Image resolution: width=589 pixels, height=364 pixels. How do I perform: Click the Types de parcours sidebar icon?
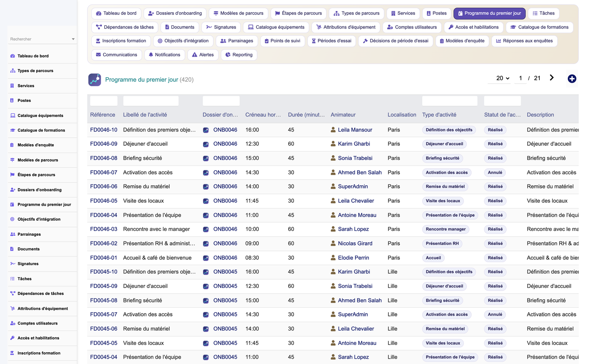click(13, 71)
